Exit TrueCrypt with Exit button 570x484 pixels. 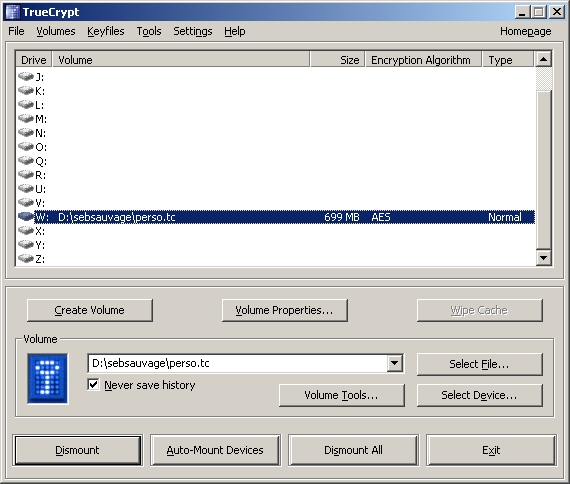491,450
